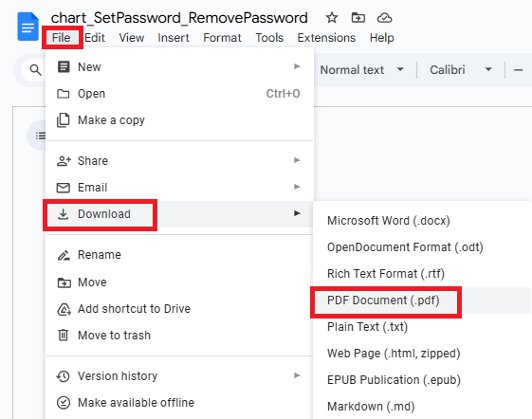Select Make available offline
The height and width of the screenshot is (419, 532).
point(179,403)
